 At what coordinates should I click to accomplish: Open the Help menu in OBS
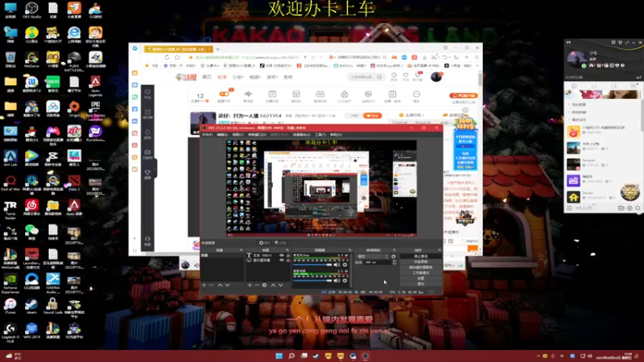click(x=336, y=134)
